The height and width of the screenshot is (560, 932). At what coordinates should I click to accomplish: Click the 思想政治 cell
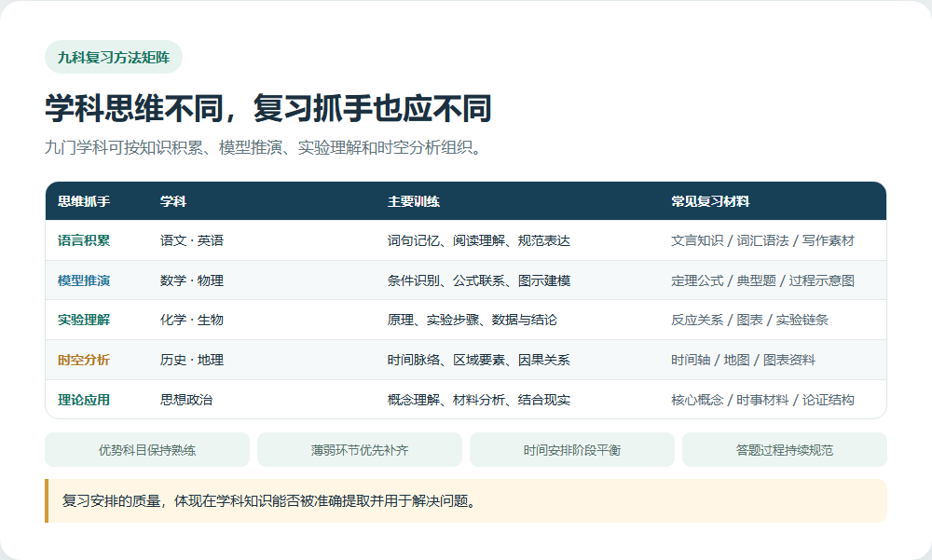pyautogui.click(x=186, y=400)
